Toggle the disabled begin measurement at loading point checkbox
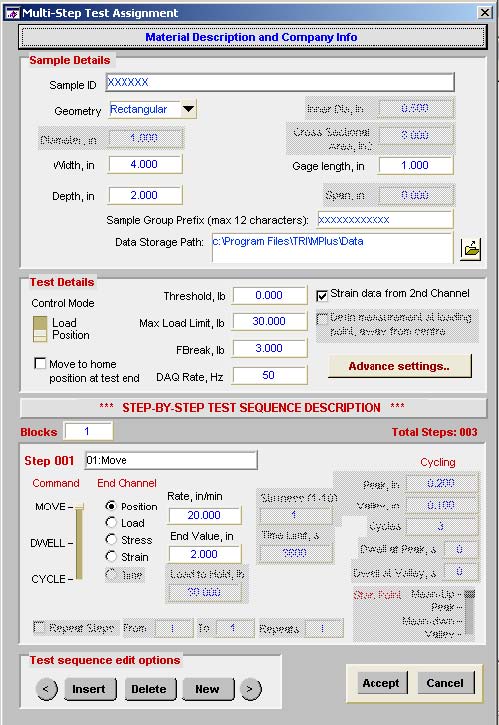 (x=322, y=319)
